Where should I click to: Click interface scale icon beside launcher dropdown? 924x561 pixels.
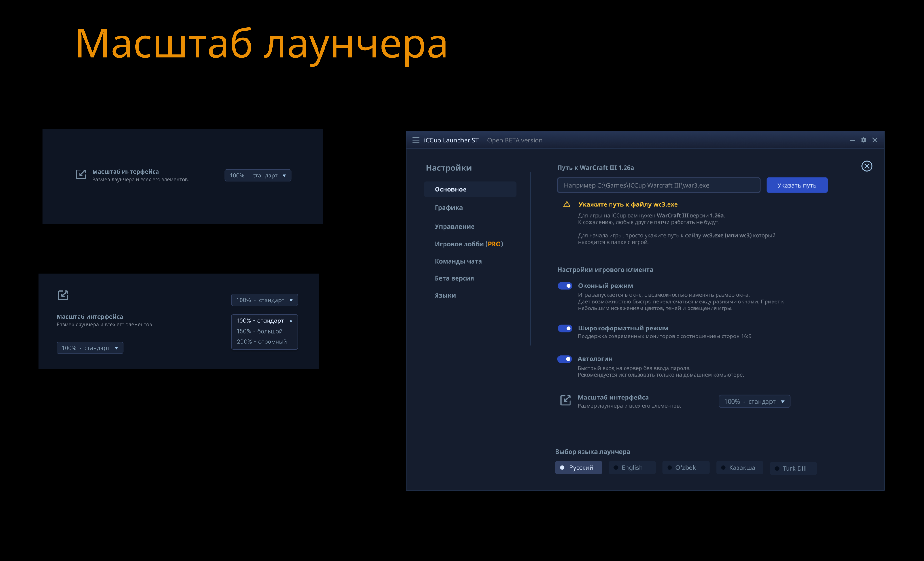click(565, 400)
